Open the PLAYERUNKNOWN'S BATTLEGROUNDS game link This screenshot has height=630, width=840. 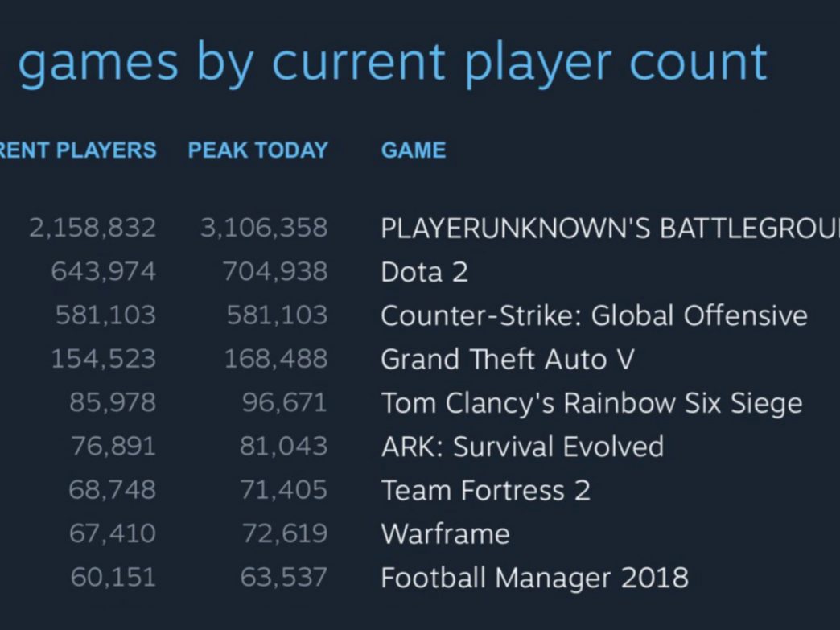click(610, 228)
